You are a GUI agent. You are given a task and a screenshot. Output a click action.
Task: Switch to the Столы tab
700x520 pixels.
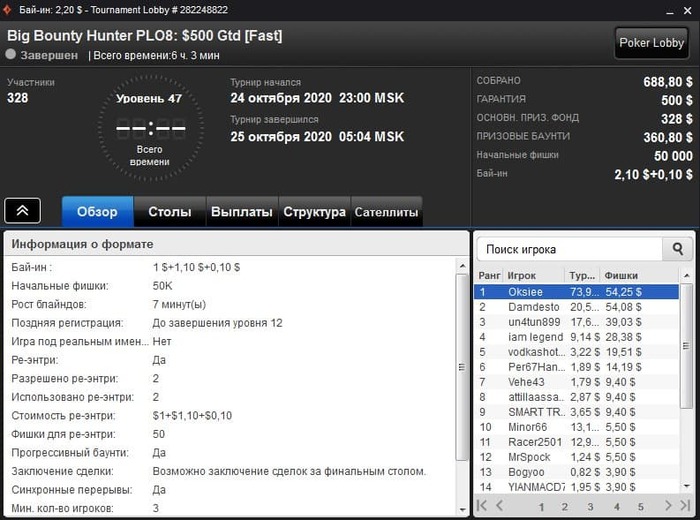tap(170, 212)
